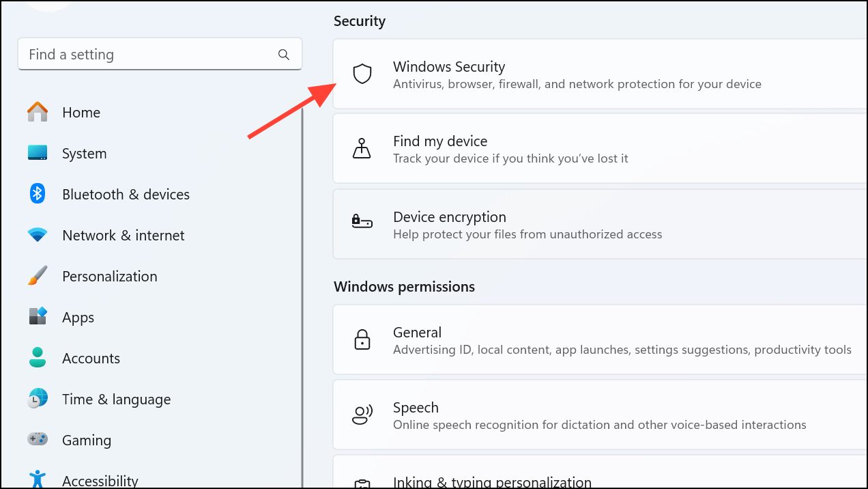
Task: Click the Personalization paintbrush icon
Action: pyautogui.click(x=38, y=276)
